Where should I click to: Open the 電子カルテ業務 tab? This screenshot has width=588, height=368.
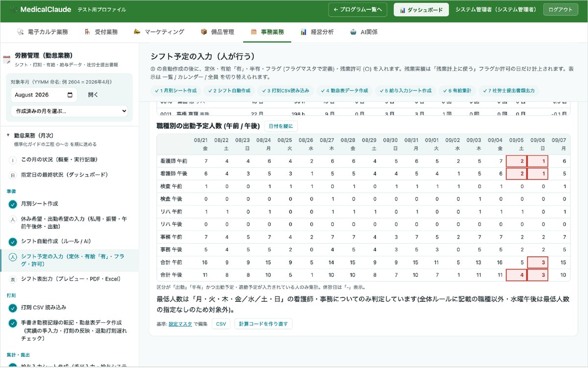[42, 32]
